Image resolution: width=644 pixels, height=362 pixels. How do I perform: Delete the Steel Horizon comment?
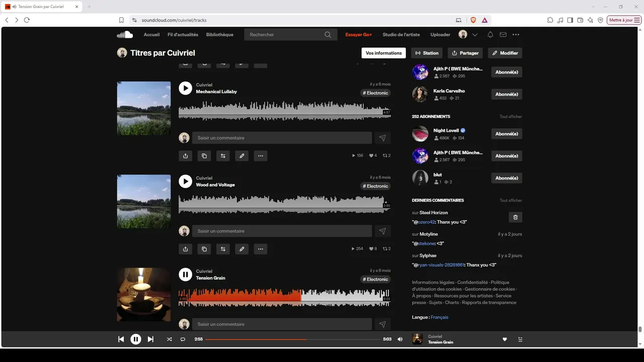point(515,217)
